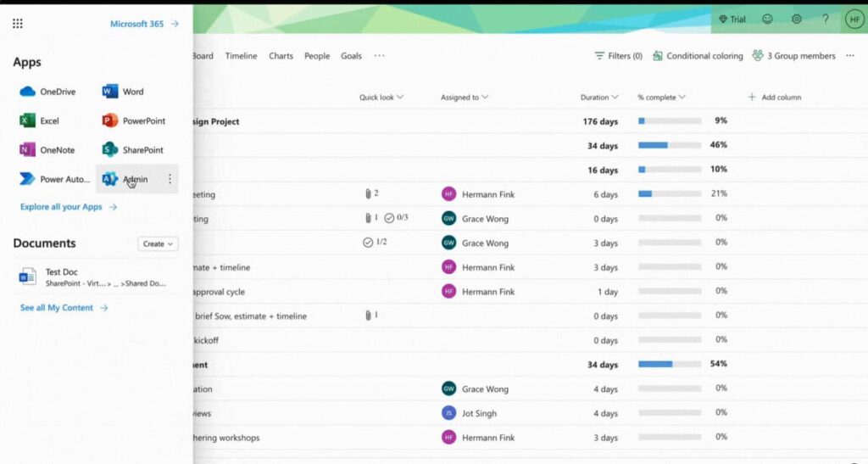The width and height of the screenshot is (868, 464).
Task: Follow the Explore all your Apps link
Action: [x=68, y=207]
